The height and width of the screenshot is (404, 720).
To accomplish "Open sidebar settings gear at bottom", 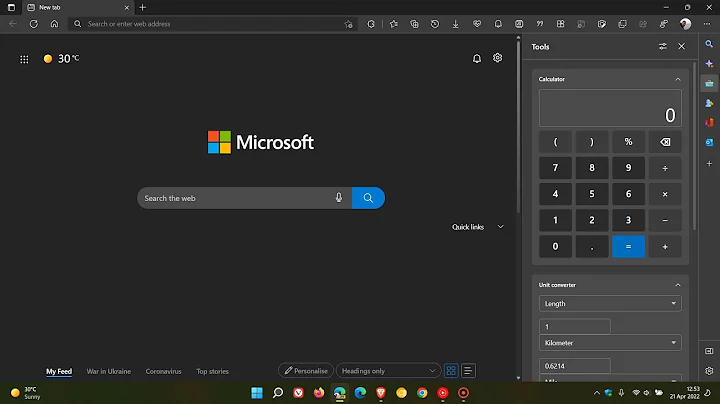I will [x=709, y=370].
